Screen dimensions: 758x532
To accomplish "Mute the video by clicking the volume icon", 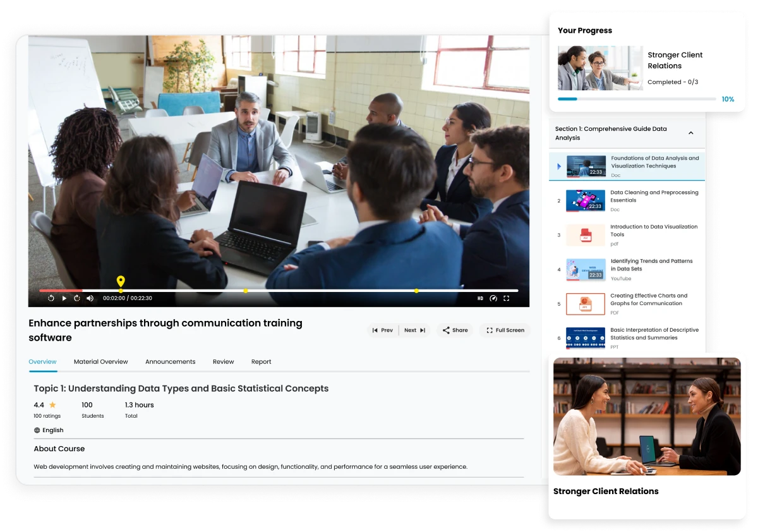I will pos(90,297).
